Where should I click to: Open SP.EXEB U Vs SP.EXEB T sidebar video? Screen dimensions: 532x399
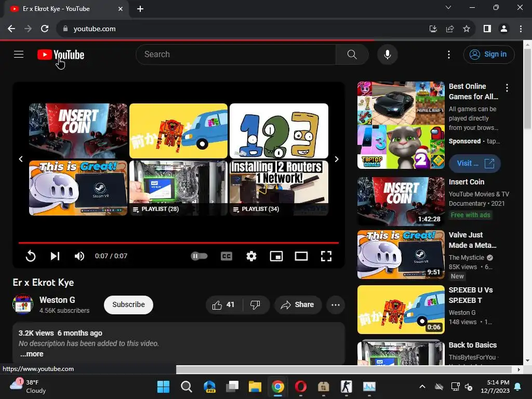(x=401, y=310)
